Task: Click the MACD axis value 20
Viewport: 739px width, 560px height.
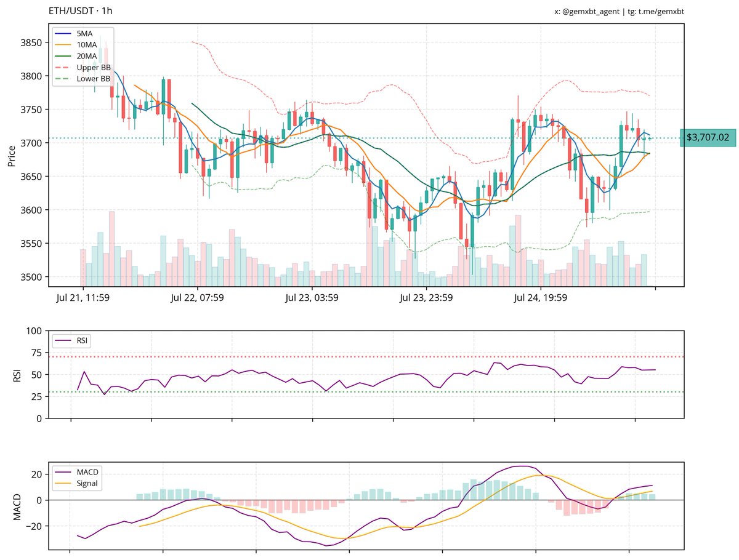Action: (36, 474)
